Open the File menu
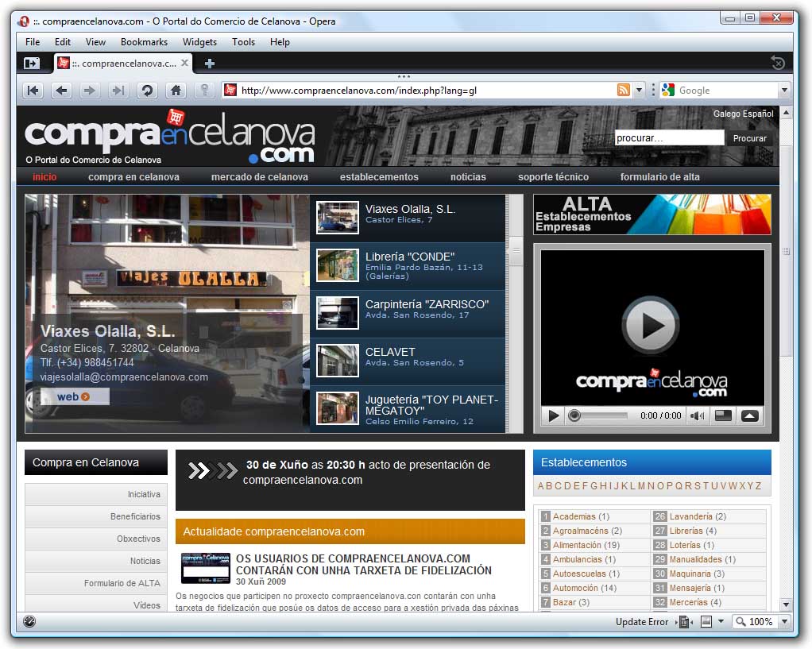 tap(33, 42)
